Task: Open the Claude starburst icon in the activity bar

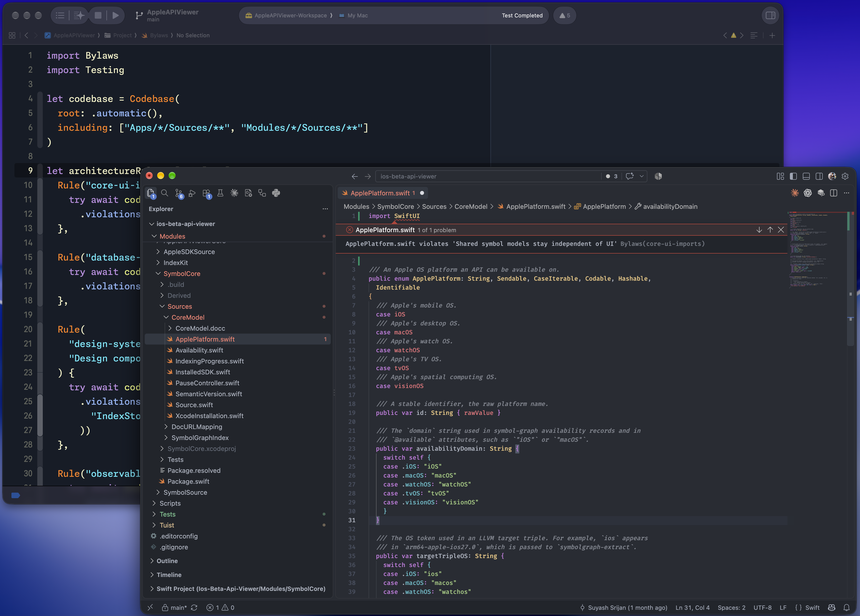Action: [x=234, y=193]
